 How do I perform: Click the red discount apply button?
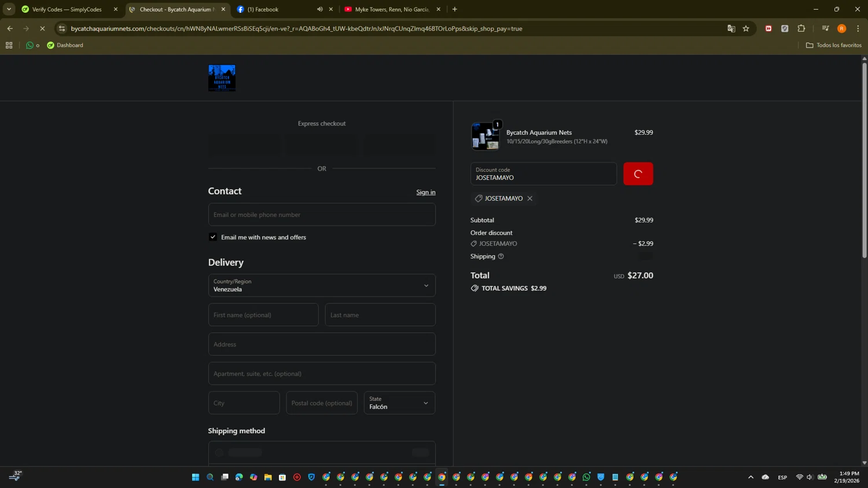(638, 174)
